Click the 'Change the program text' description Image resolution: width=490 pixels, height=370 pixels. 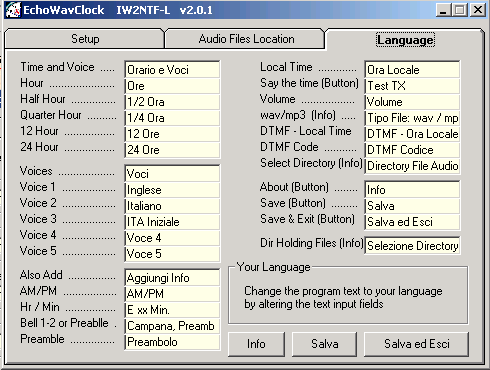tap(343, 297)
